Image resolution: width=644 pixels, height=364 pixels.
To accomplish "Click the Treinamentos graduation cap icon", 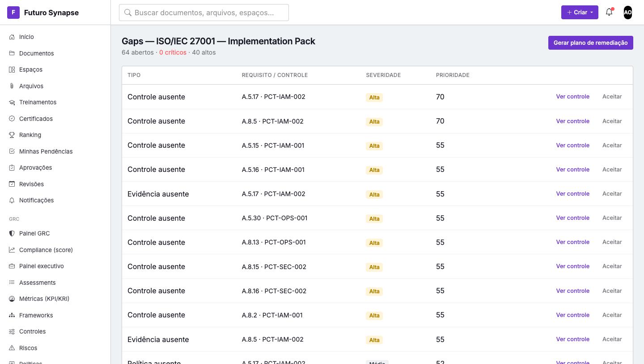I will (12, 102).
